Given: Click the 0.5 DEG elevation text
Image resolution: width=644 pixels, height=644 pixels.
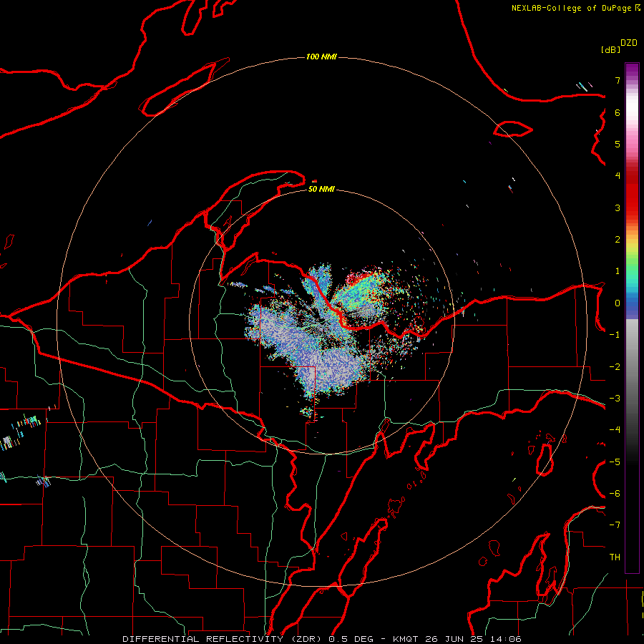Looking at the screenshot, I should (x=351, y=639).
